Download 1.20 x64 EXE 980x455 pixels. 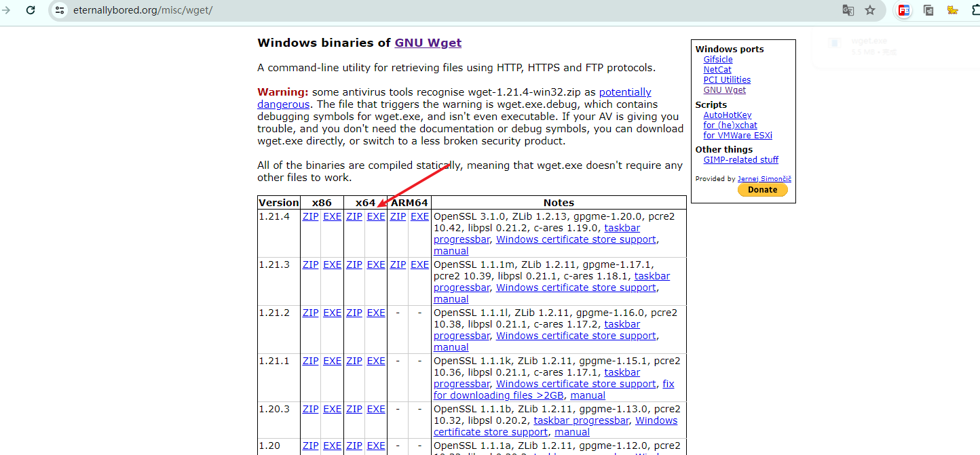pos(376,446)
